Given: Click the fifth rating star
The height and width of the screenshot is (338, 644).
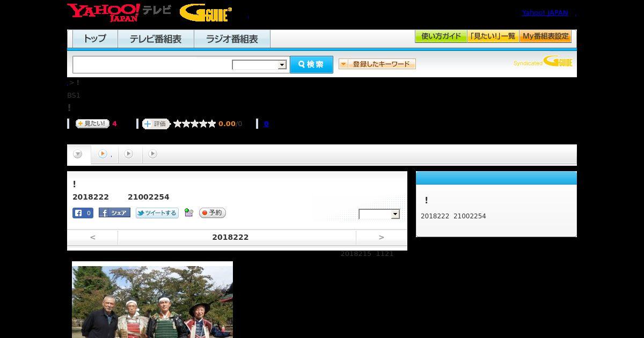Looking at the screenshot, I should pyautogui.click(x=212, y=124).
